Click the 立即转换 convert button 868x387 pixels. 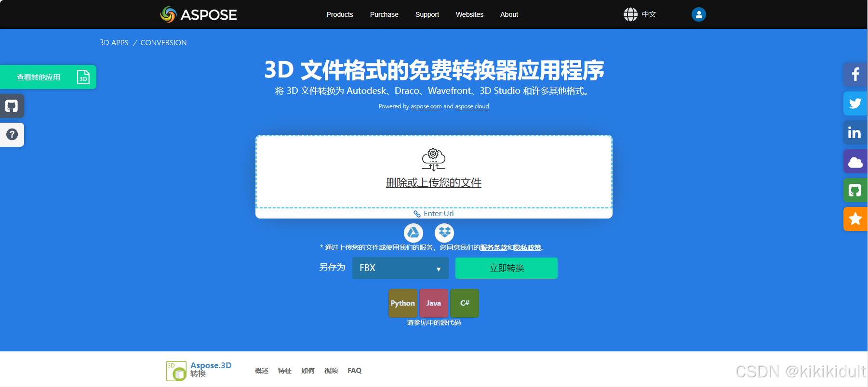(507, 268)
